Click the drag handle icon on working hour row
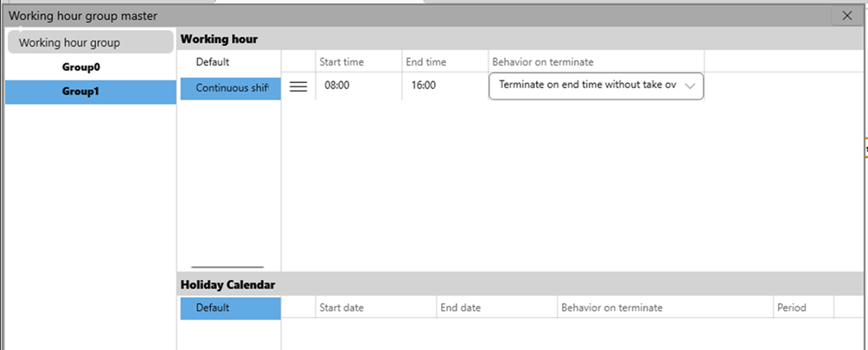The image size is (868, 350). tap(298, 86)
